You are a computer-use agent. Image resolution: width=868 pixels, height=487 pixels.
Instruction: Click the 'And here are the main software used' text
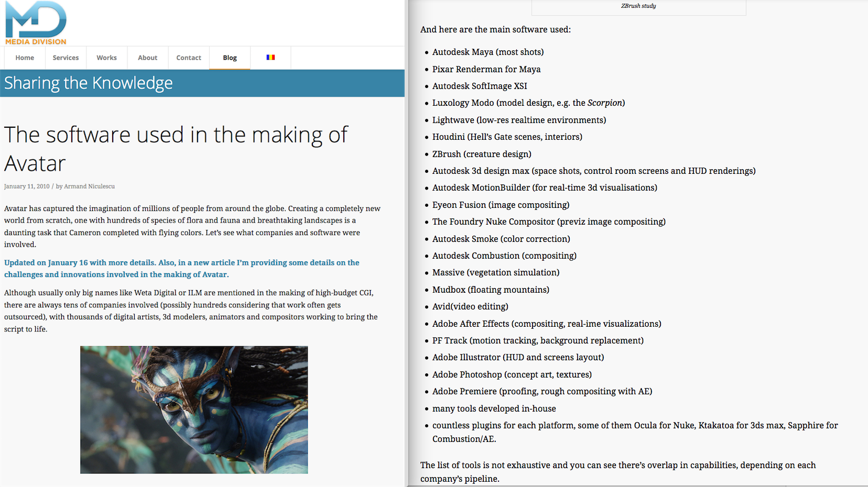coord(495,29)
